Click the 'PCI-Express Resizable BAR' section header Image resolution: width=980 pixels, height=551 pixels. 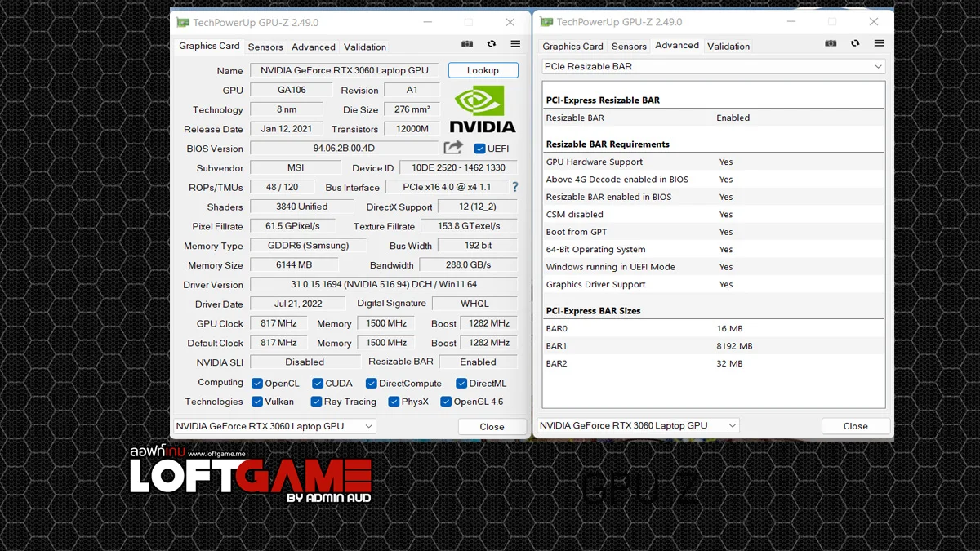click(603, 100)
